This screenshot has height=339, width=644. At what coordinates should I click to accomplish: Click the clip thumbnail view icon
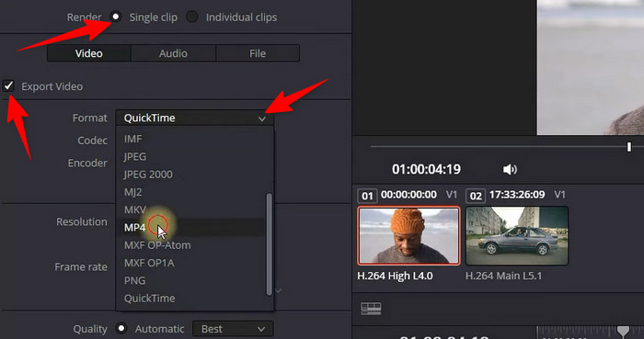point(371,309)
